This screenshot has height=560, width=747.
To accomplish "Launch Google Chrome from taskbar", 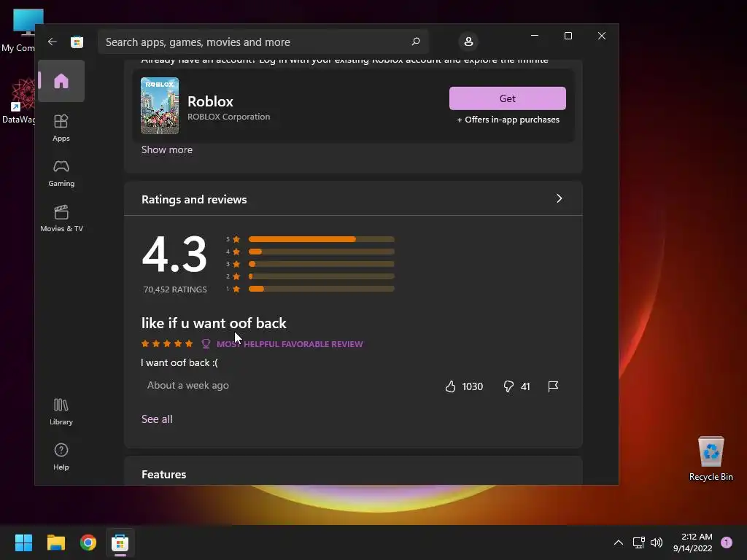I will coord(88,542).
